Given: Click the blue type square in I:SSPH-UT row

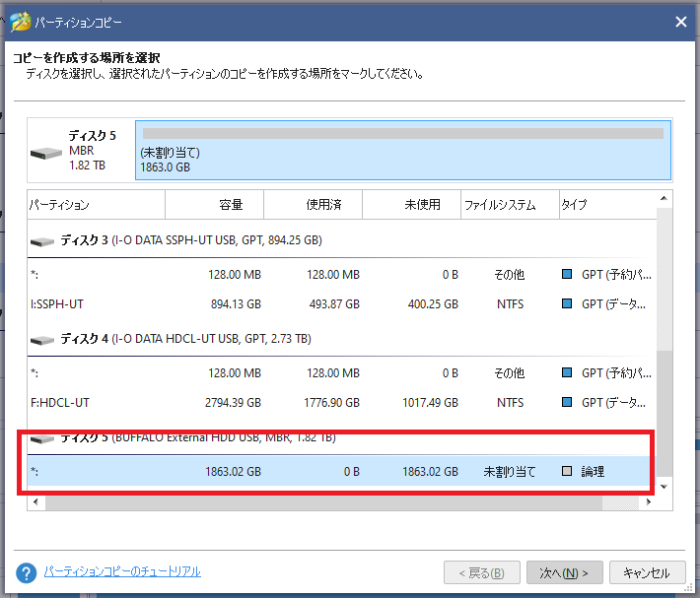Looking at the screenshot, I should [x=567, y=303].
